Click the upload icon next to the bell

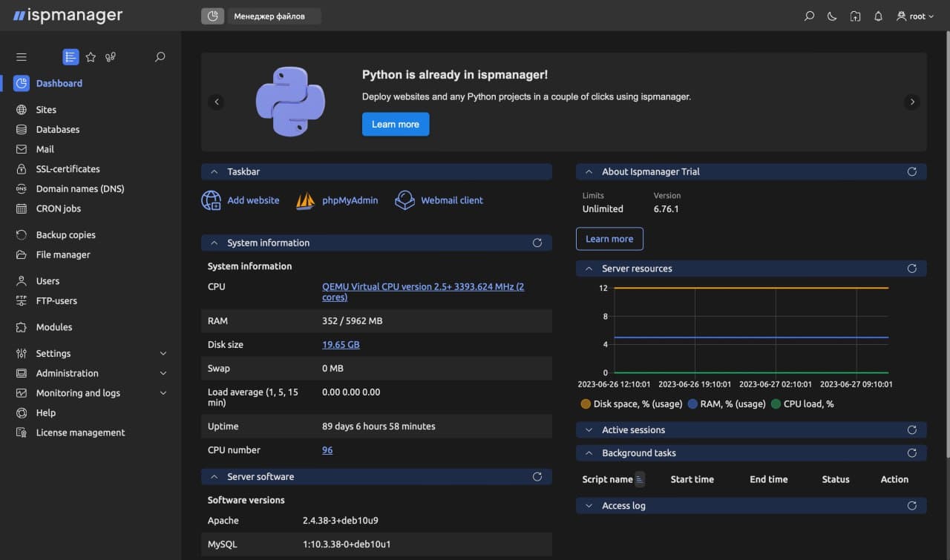855,16
